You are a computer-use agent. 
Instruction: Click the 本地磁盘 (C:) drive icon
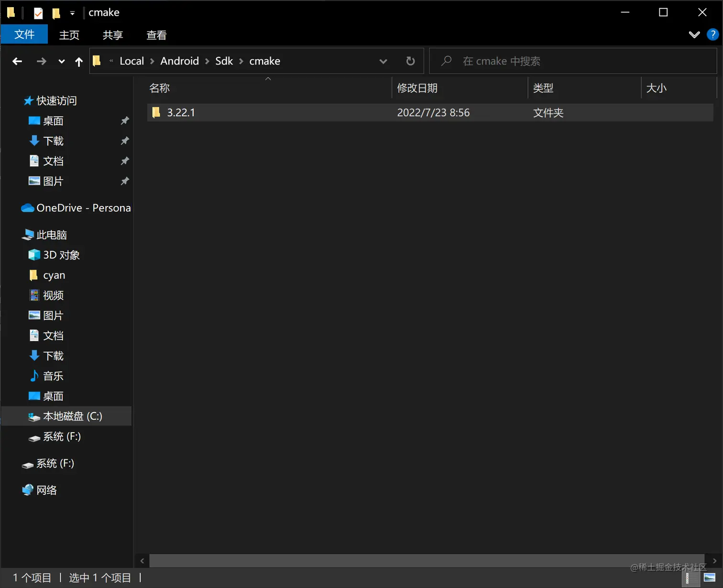click(x=34, y=417)
